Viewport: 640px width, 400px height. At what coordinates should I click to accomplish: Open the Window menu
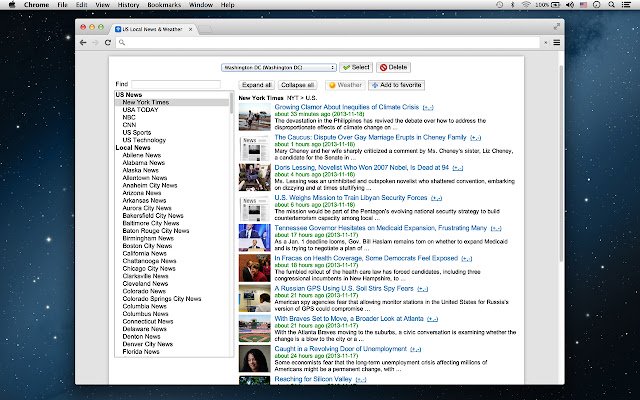pyautogui.click(x=201, y=5)
